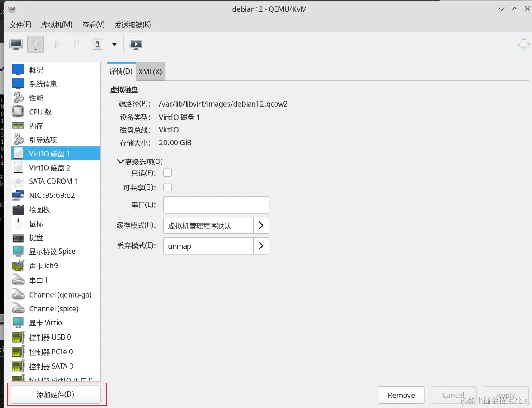Select SATA CDROM 1 device
Viewport: 532px width, 408px height.
[52, 181]
